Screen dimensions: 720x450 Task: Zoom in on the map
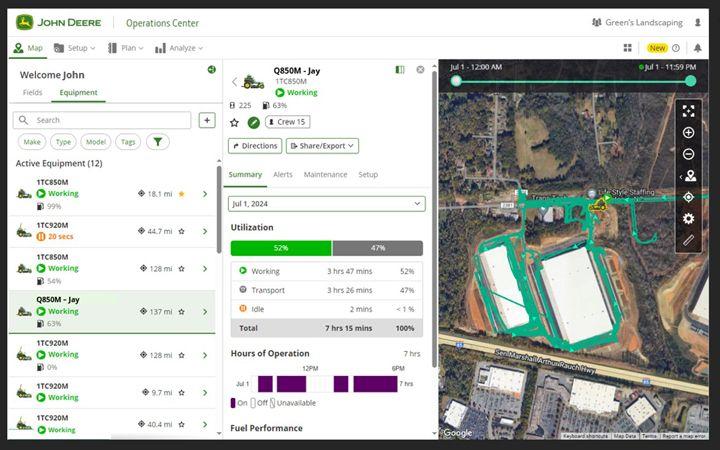(x=688, y=133)
